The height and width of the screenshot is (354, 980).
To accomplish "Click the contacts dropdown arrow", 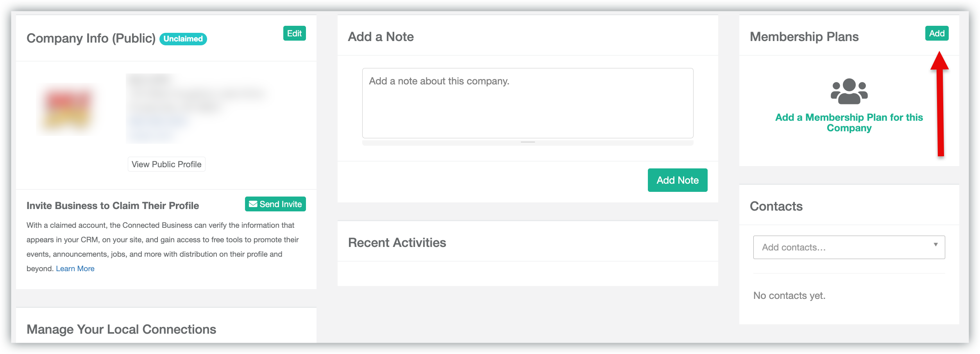I will point(935,245).
